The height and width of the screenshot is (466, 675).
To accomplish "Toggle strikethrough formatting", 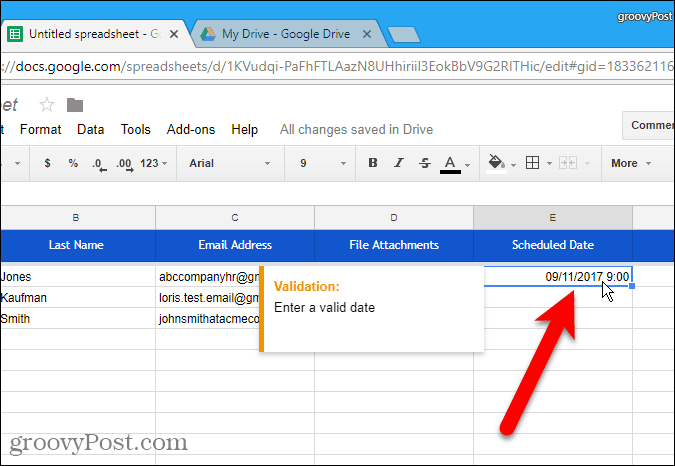I will coord(425,163).
